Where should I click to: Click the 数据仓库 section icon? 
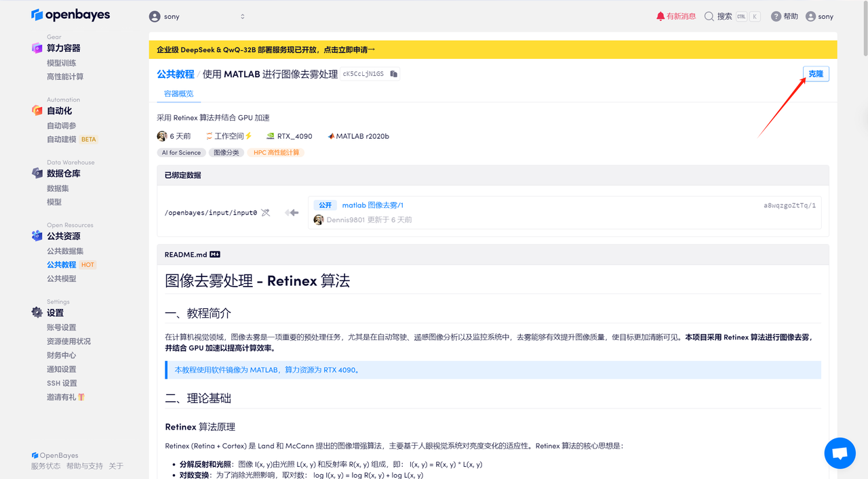pyautogui.click(x=37, y=173)
